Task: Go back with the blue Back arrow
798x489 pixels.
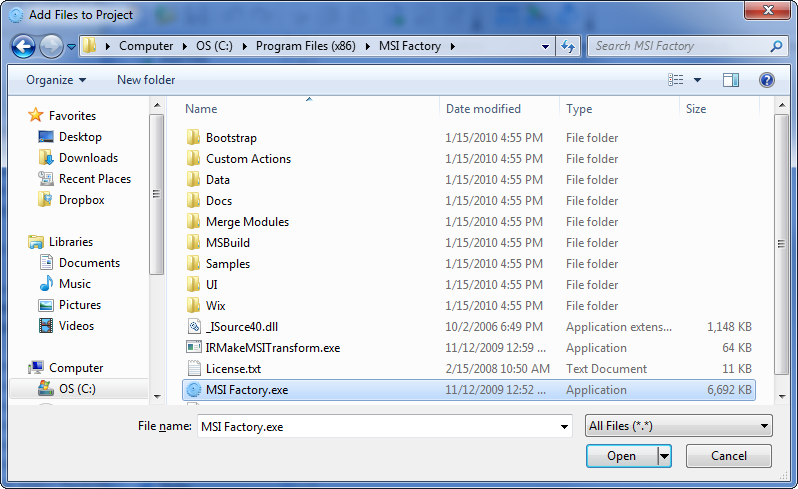Action: [x=23, y=46]
